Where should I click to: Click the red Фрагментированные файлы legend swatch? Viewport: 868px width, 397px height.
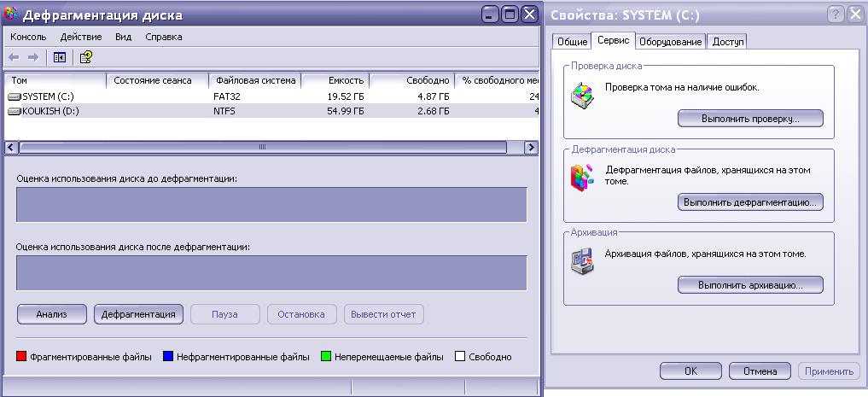[21, 357]
